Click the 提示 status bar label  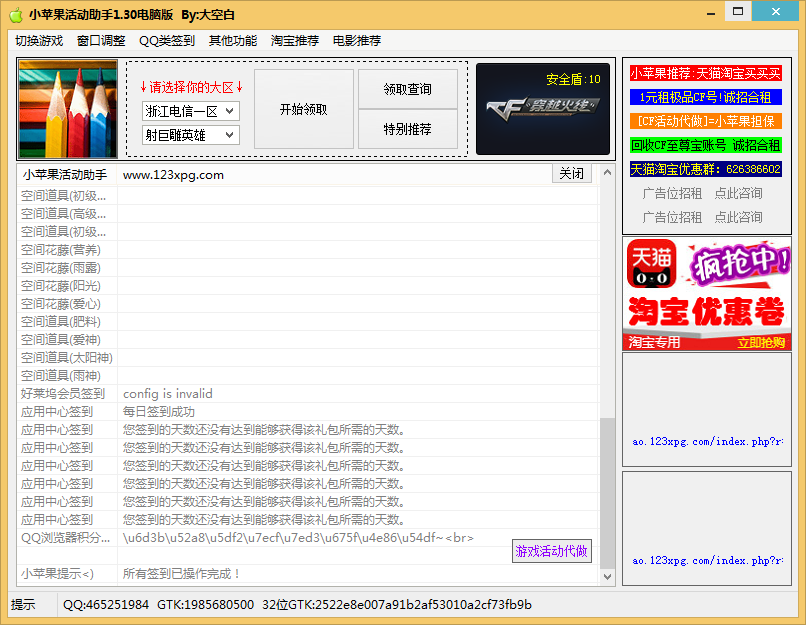(24, 604)
